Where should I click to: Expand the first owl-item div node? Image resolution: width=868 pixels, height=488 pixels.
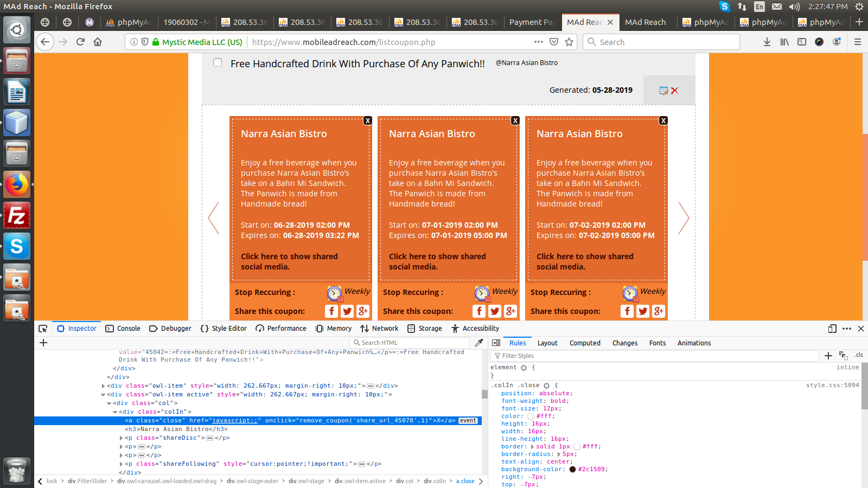click(103, 386)
